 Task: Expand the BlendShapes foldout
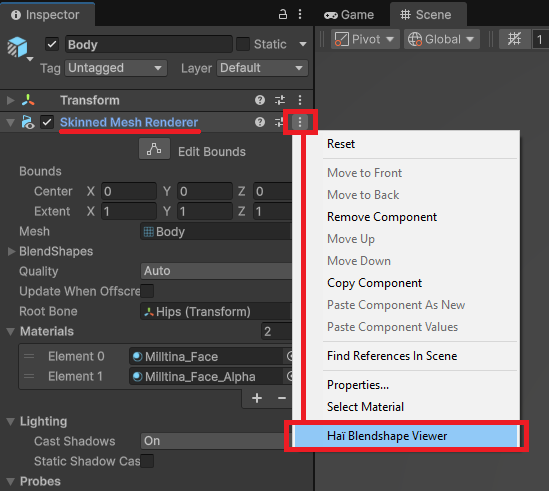[x=11, y=251]
